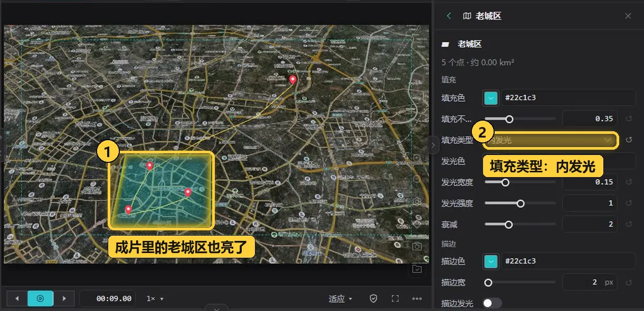644x311 pixels.
Task: Expand the bottom panel with the chevron handle
Action: pyautogui.click(x=216, y=308)
